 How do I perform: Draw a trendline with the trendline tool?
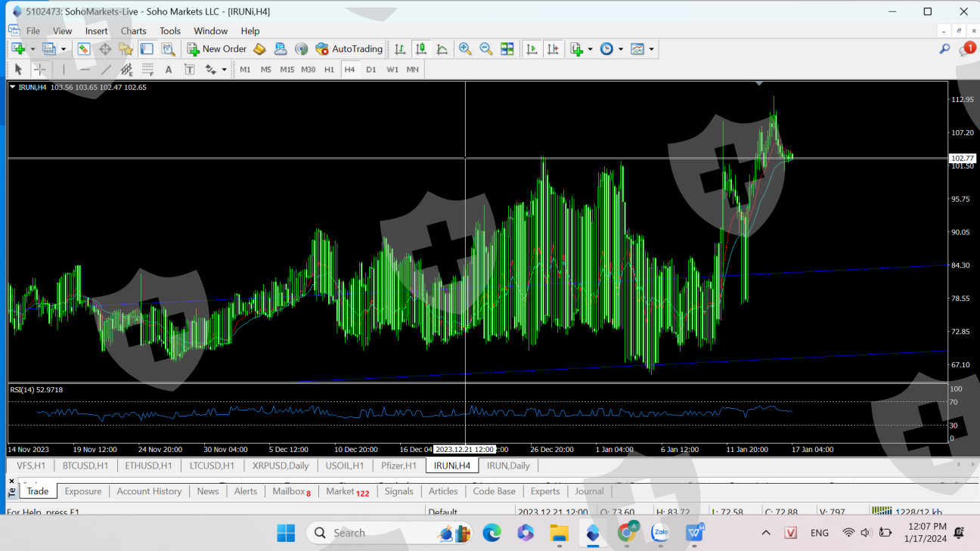[x=106, y=70]
